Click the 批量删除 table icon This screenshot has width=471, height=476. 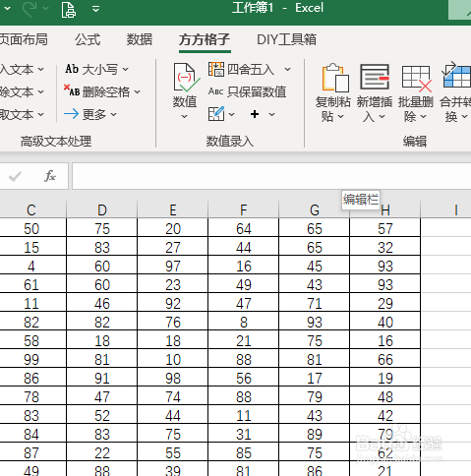pos(417,79)
